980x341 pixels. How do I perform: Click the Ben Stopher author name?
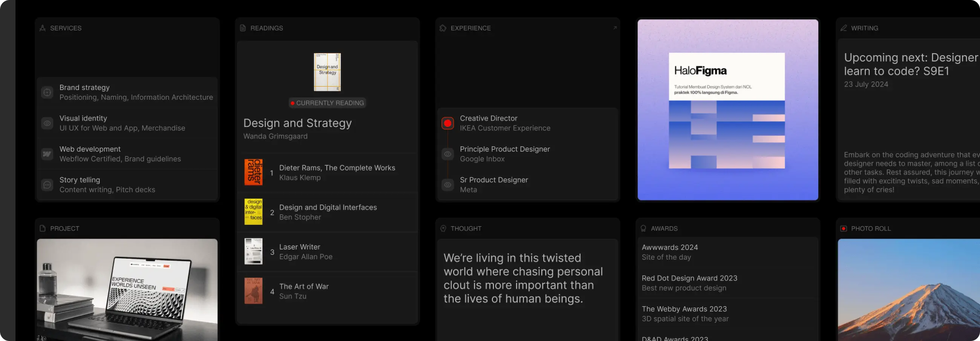[300, 217]
